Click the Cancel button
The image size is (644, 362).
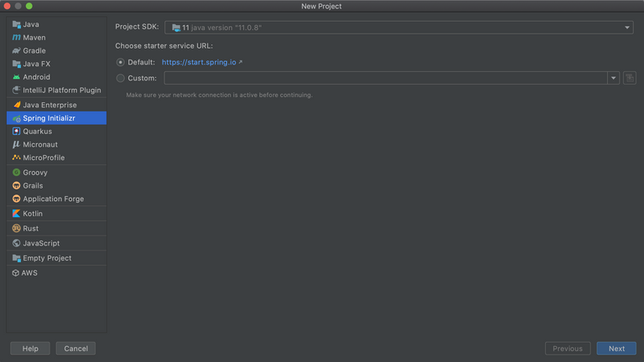tap(75, 349)
